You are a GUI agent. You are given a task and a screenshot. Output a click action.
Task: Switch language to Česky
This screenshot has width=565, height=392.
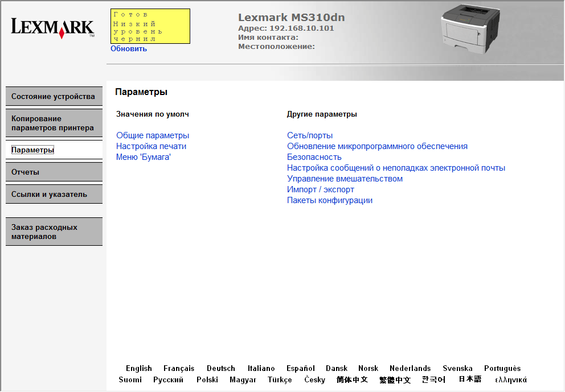click(314, 379)
